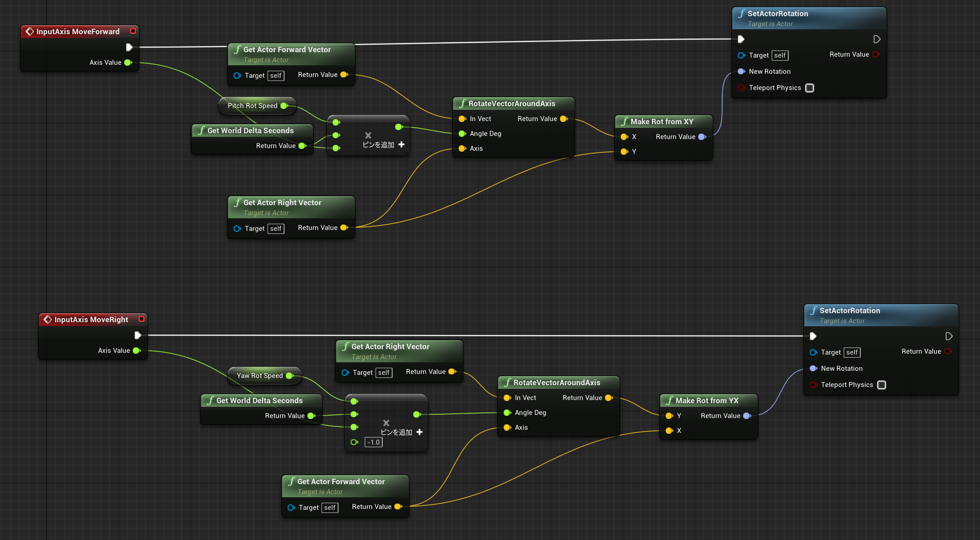
Task: Click the InputAxis MoveForward execution output pin
Action: tap(129, 47)
